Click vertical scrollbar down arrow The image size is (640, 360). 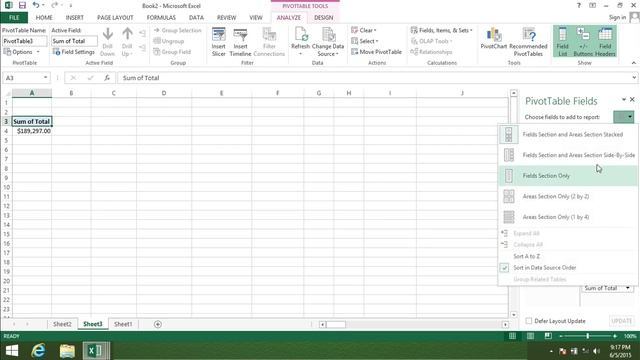click(x=514, y=315)
